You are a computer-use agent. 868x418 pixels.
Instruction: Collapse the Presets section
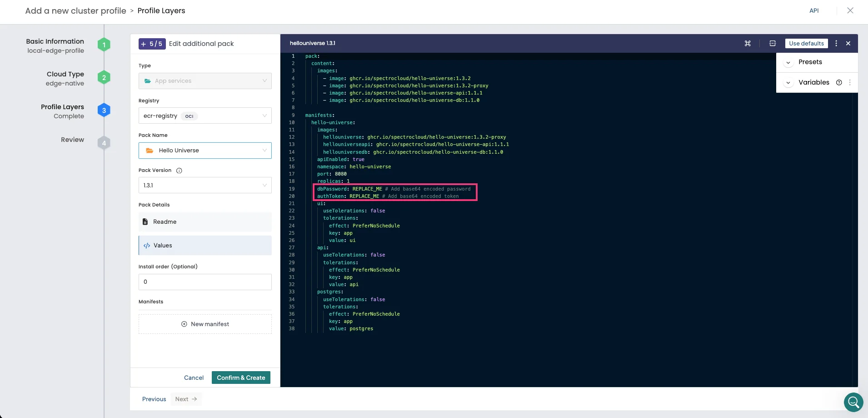pos(788,62)
